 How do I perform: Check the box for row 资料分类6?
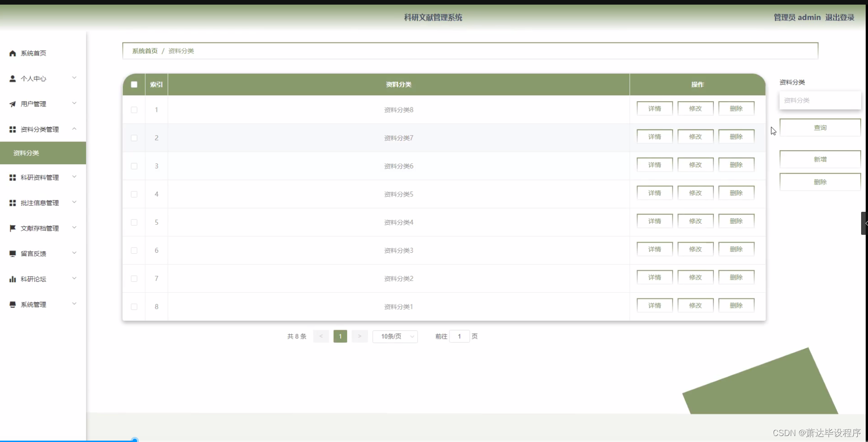(x=134, y=166)
